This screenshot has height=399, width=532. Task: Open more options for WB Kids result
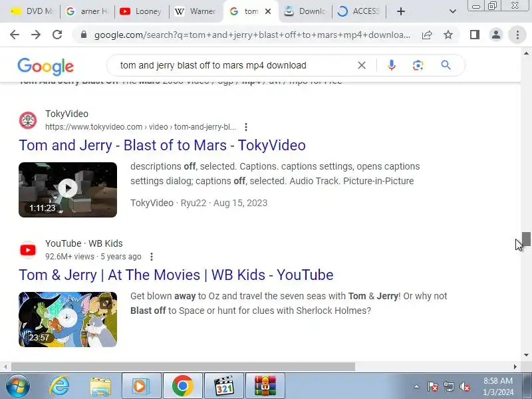152,257
